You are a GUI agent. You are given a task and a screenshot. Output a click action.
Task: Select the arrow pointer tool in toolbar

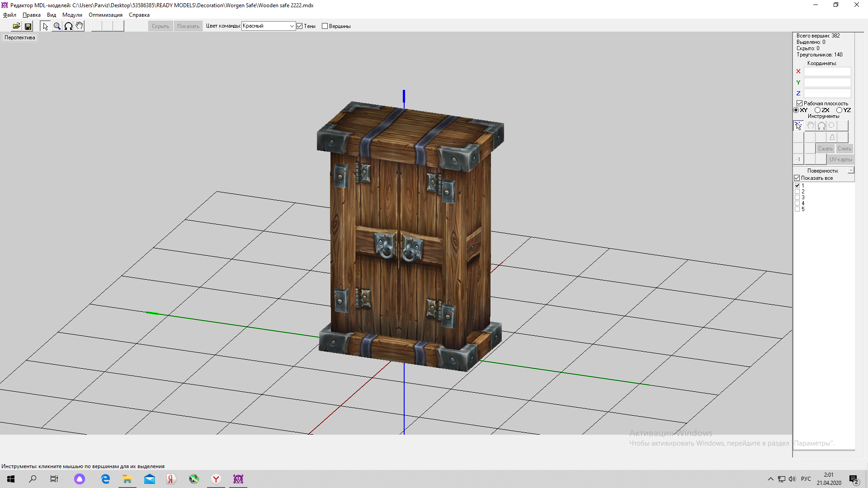coord(45,26)
